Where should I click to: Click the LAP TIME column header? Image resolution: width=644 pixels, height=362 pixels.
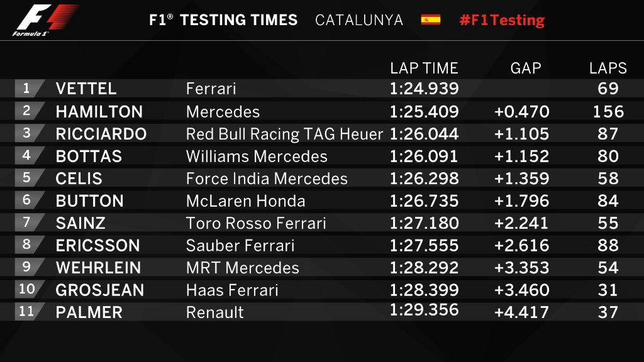[424, 68]
